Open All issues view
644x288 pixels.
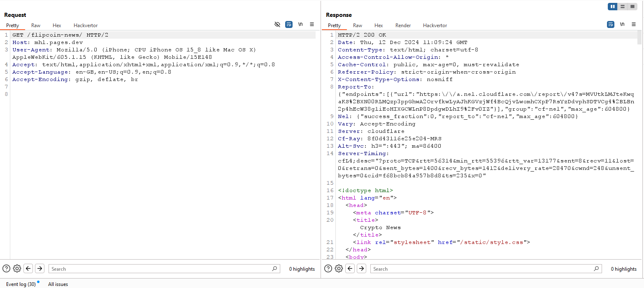coord(58,284)
